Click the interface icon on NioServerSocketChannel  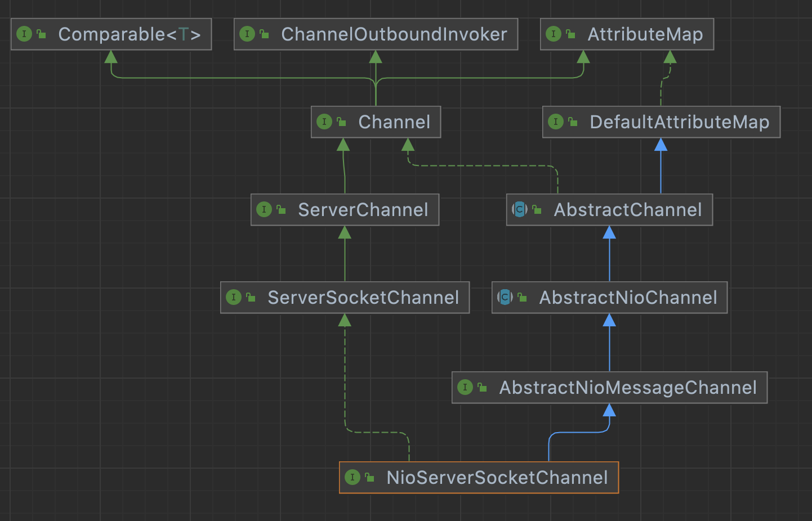click(x=353, y=478)
